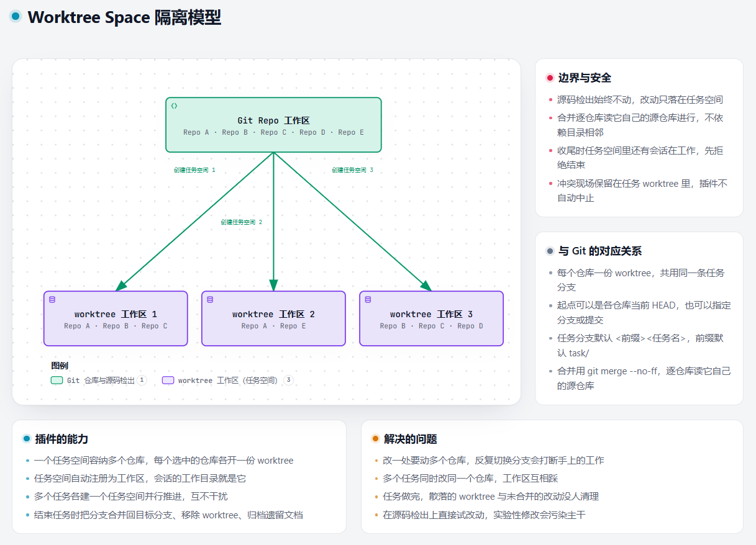The width and height of the screenshot is (756, 545).
Task: Click bullet 任务空间自动注册为工作区
Action: point(140,479)
